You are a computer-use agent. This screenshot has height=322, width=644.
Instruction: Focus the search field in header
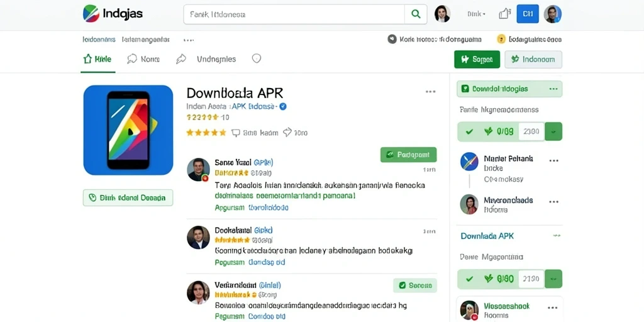coord(294,14)
